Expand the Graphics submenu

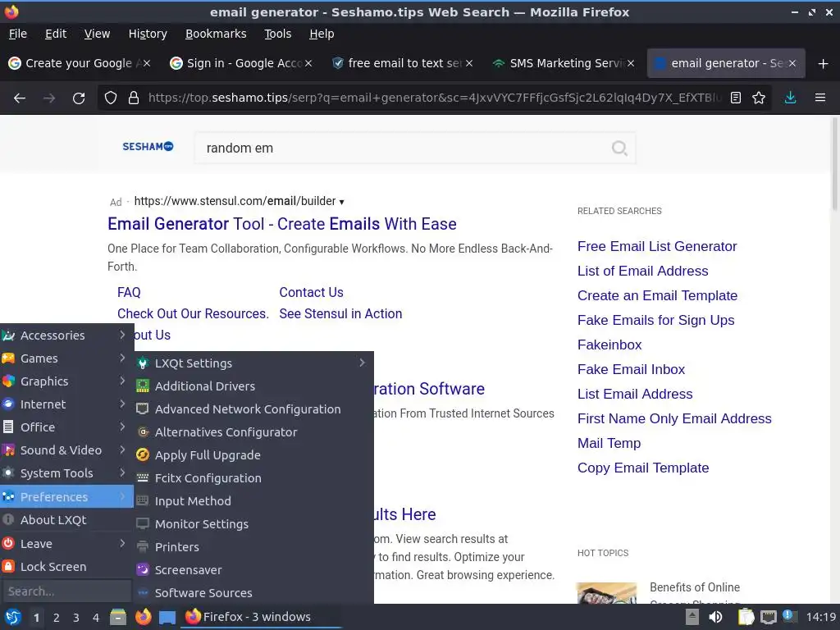coord(66,381)
